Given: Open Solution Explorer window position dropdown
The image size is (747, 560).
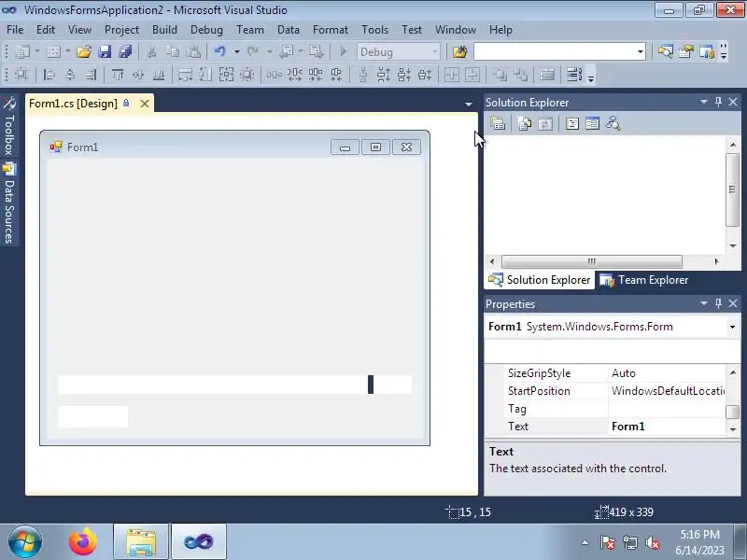Looking at the screenshot, I should [x=704, y=102].
